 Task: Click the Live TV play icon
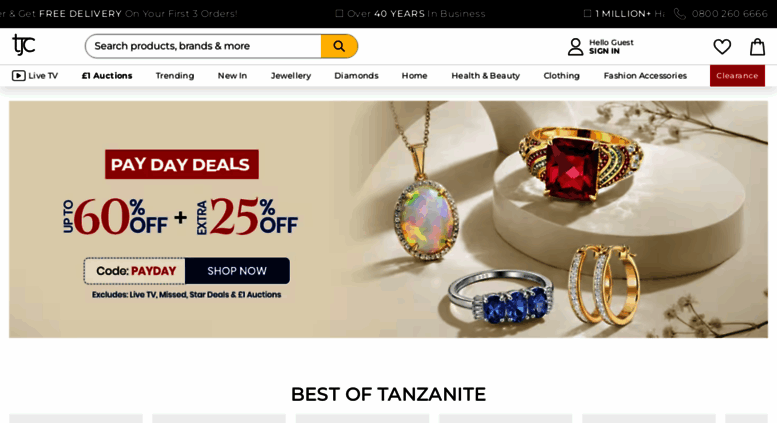19,75
